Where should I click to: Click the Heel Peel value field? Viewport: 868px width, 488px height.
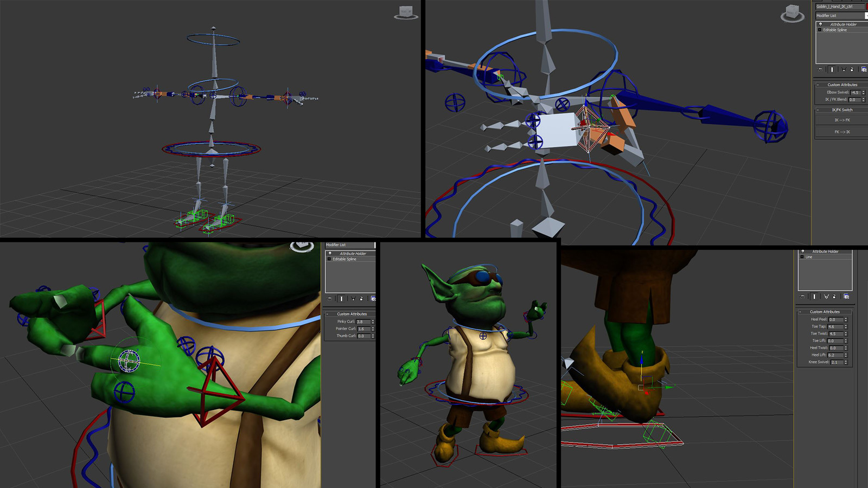[x=835, y=320]
